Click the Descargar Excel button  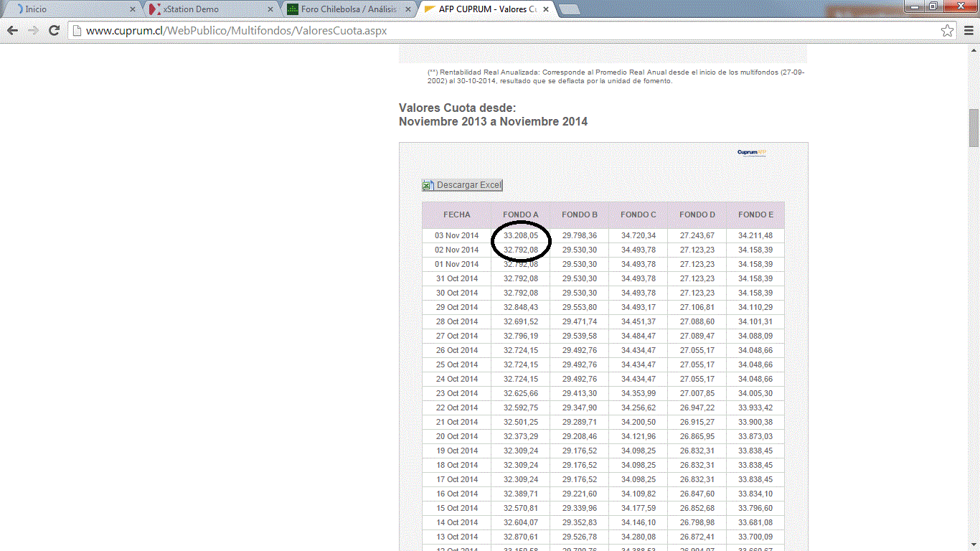pyautogui.click(x=462, y=185)
